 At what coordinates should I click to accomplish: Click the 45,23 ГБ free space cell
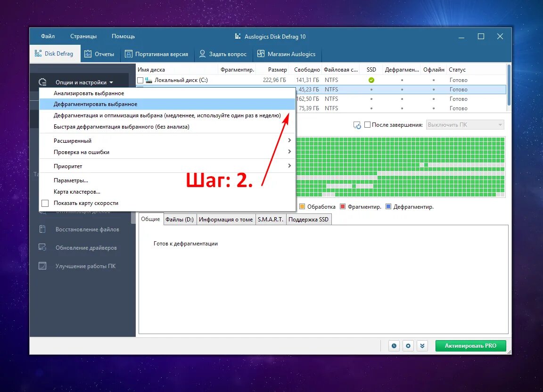(x=309, y=90)
